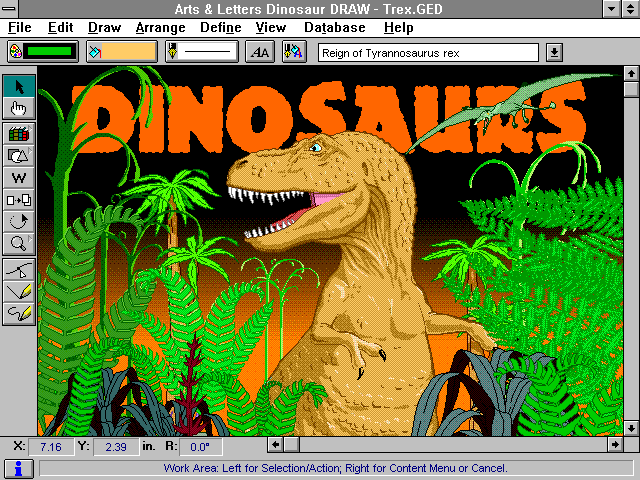
Task: Click the vertical scrollbar up arrow
Action: (x=631, y=73)
